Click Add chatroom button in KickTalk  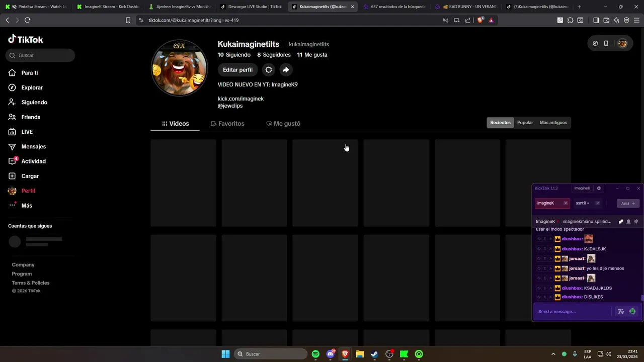pyautogui.click(x=628, y=204)
